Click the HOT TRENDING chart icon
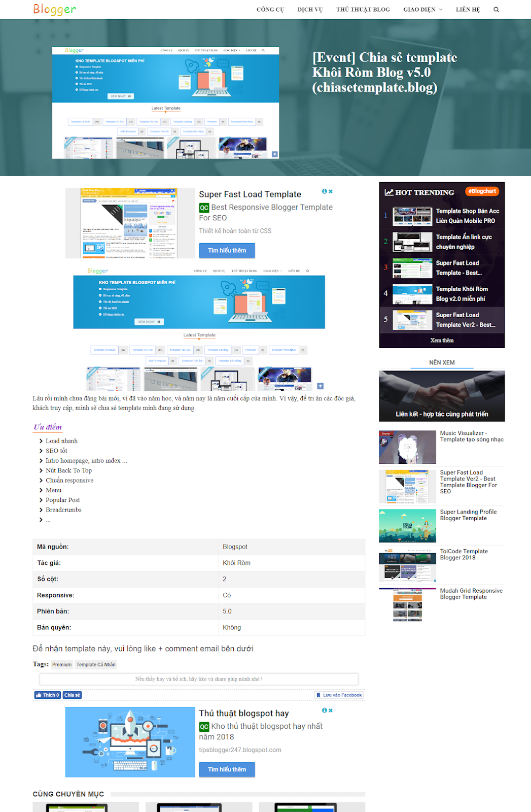The width and height of the screenshot is (531, 812). pyautogui.click(x=389, y=192)
